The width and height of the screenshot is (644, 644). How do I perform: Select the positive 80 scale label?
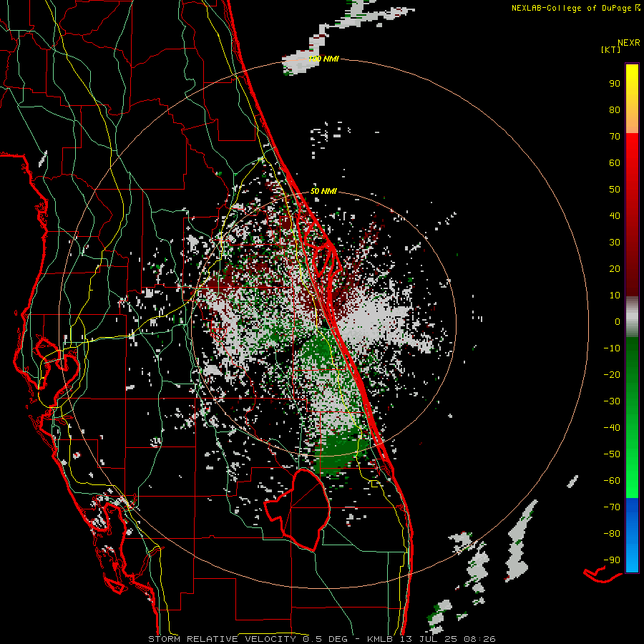coord(615,109)
